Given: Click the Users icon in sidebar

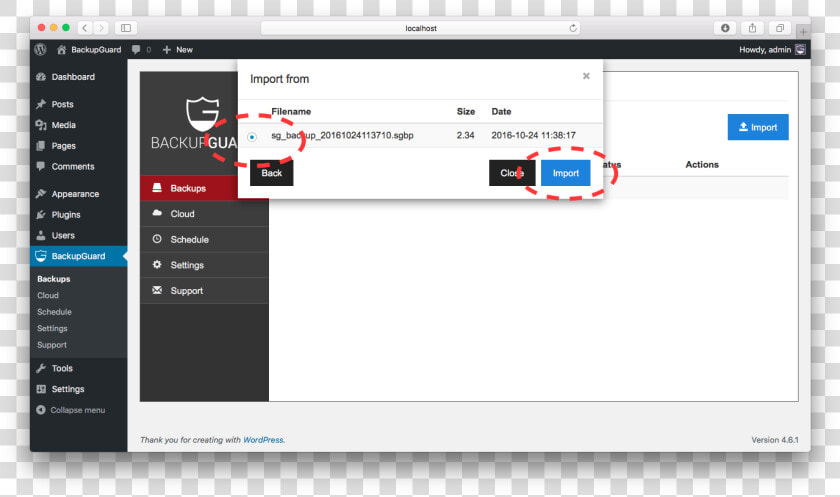Looking at the screenshot, I should click(x=41, y=236).
